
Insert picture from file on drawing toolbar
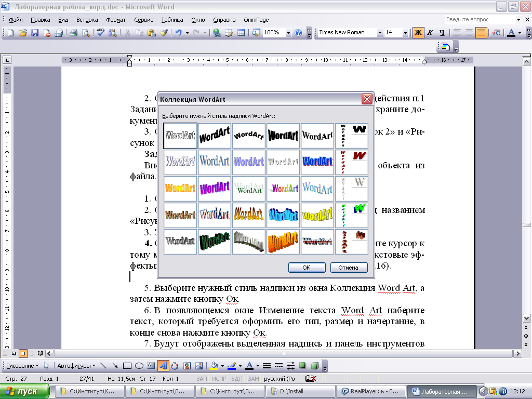tap(199, 366)
